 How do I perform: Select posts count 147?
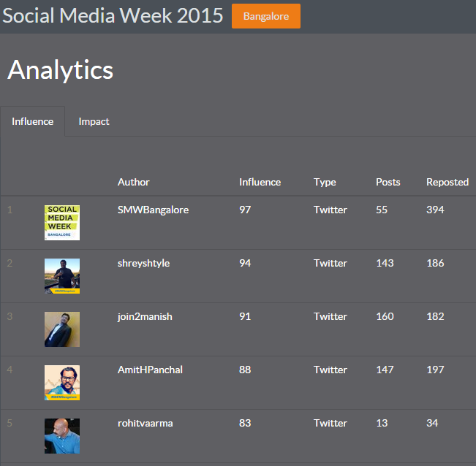(385, 370)
